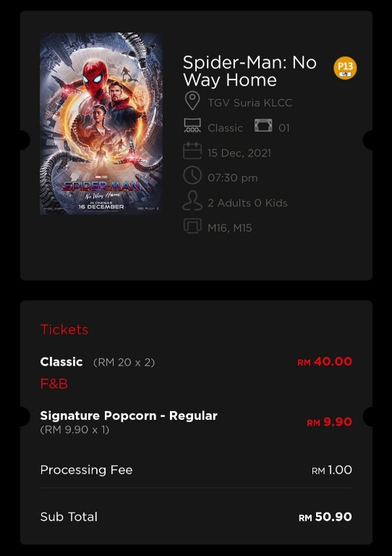Click the Tickets section heading

pos(64,330)
